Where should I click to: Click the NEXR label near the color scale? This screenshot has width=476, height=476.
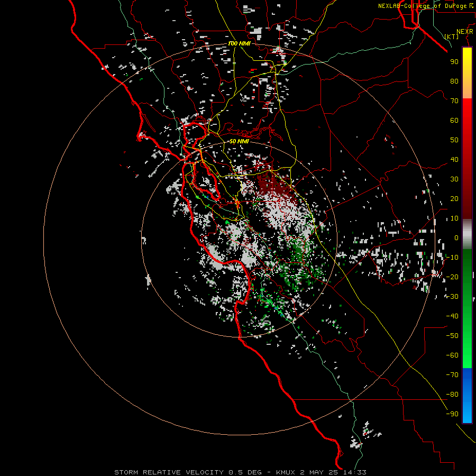[x=465, y=32]
